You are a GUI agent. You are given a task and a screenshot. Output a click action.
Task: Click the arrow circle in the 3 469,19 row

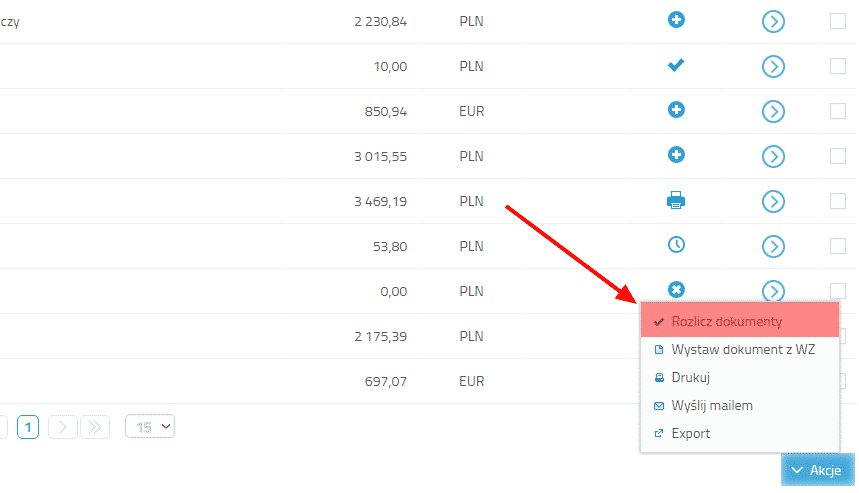pyautogui.click(x=772, y=201)
